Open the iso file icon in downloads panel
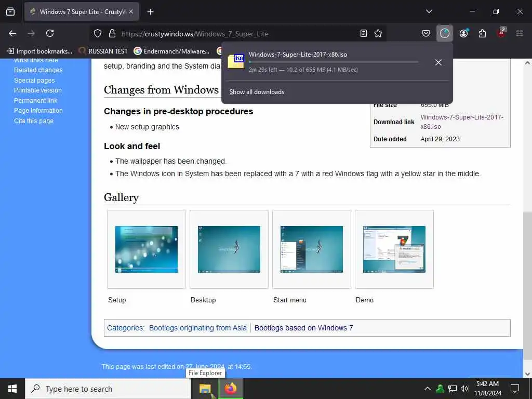The width and height of the screenshot is (532, 399). pyautogui.click(x=236, y=62)
